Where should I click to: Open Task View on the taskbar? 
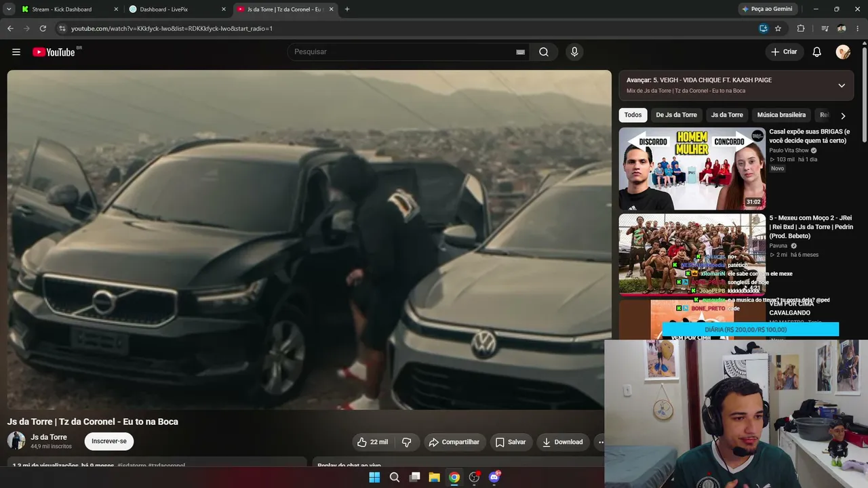[414, 477]
